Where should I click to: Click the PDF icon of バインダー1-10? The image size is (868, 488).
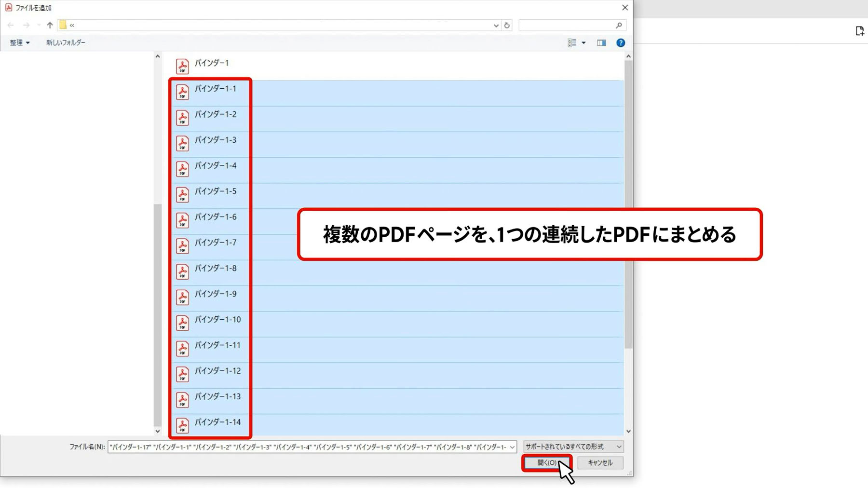182,323
